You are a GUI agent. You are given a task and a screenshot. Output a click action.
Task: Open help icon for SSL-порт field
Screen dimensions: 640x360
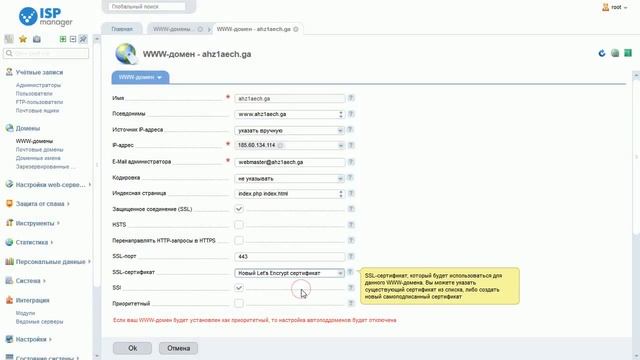pos(351,256)
